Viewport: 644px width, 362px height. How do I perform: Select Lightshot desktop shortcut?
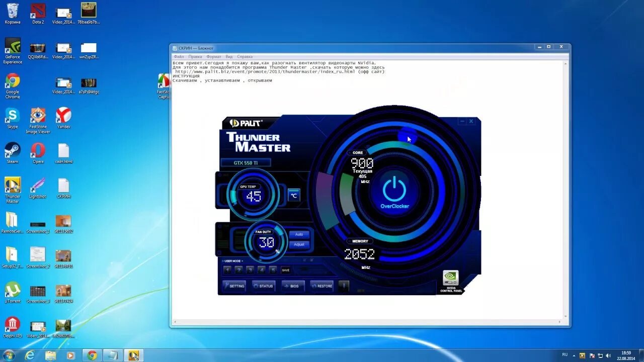pyautogui.click(x=38, y=188)
